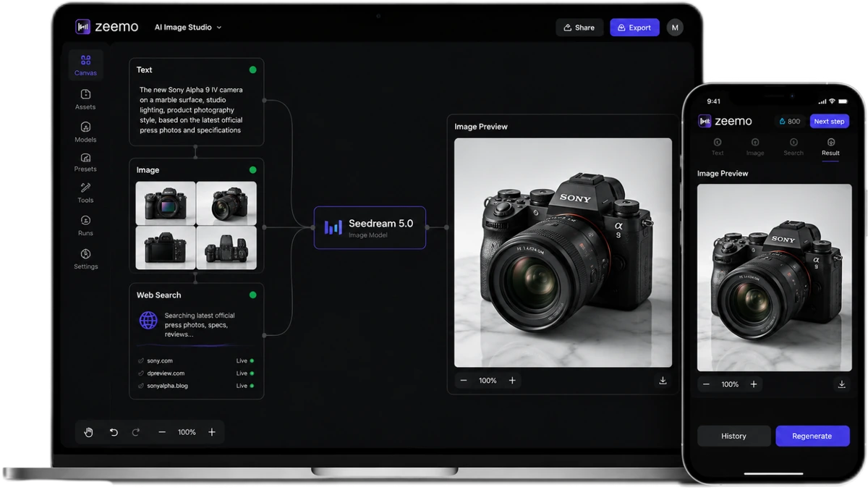Screen dimensions: 868x490
Task: Switch to the Text tab on phone
Action: [x=718, y=147]
